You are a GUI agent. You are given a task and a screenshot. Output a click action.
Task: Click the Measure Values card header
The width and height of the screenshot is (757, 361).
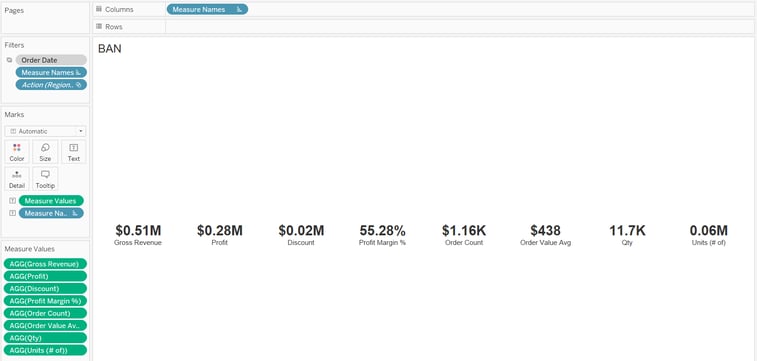click(x=29, y=249)
